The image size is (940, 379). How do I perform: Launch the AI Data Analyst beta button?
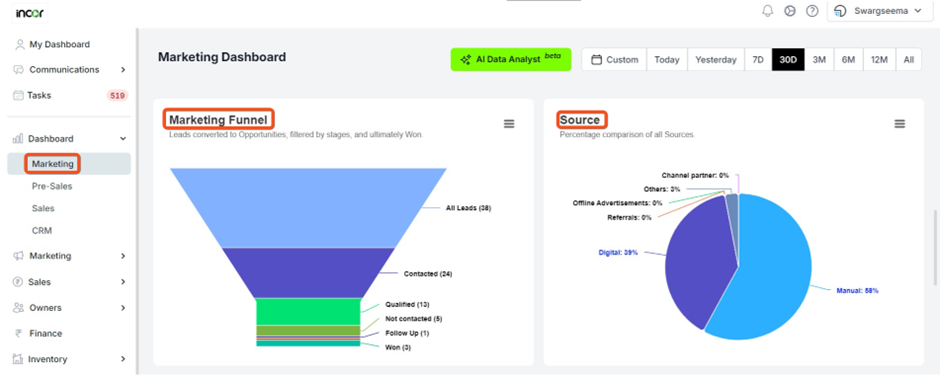[x=511, y=60]
